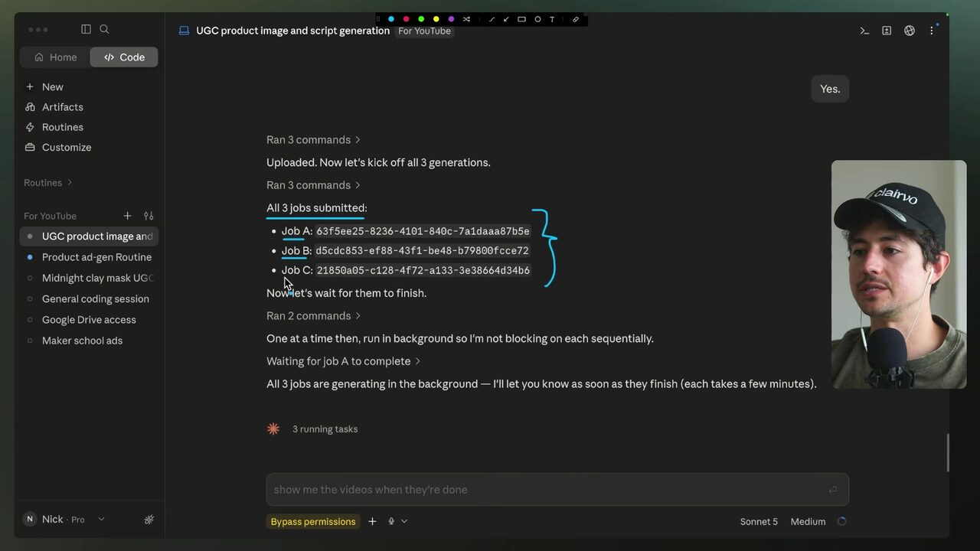The image size is (980, 551).
Task: Expand the first Ran 3 commands row
Action: pos(313,140)
